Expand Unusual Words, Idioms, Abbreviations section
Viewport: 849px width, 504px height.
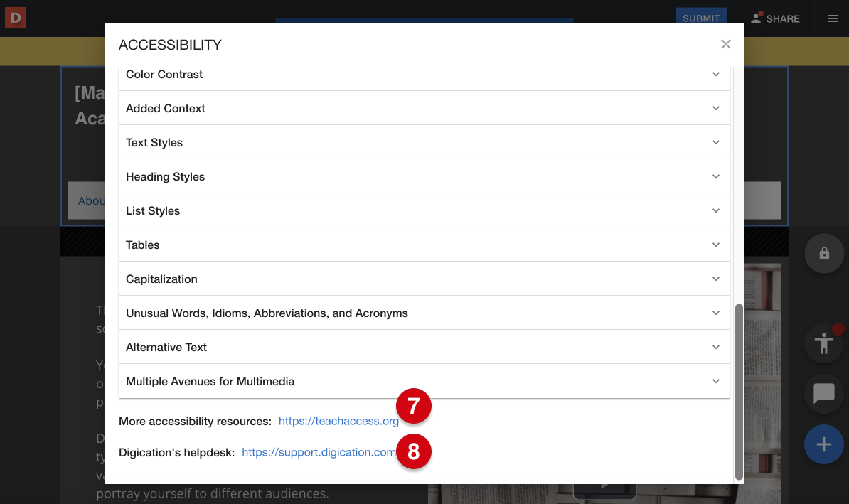(x=424, y=313)
